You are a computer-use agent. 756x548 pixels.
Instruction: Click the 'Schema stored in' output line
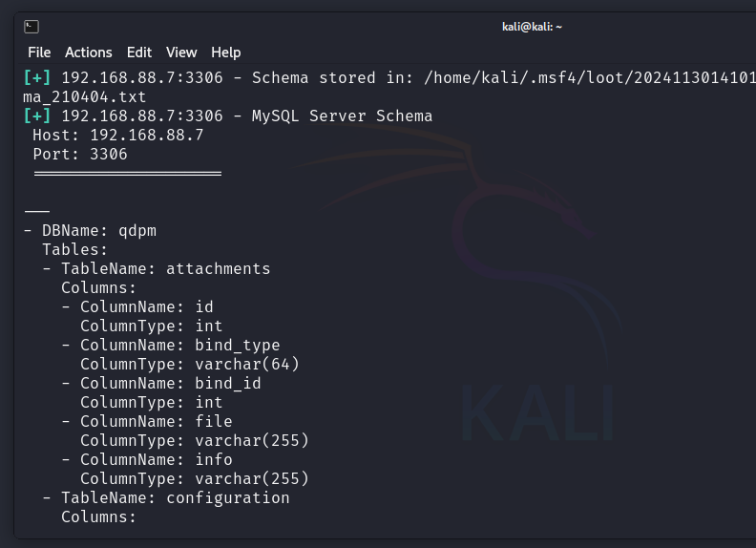[382, 78]
